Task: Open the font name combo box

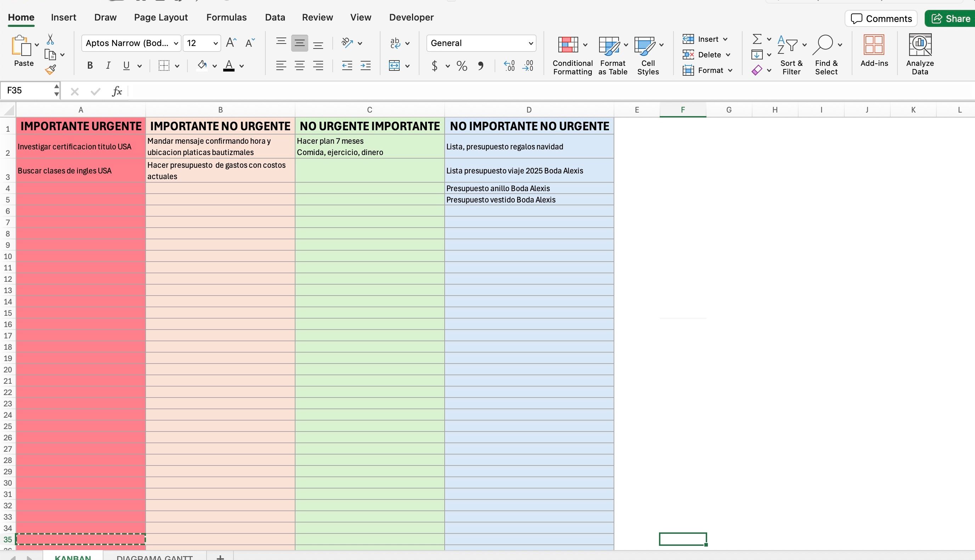Action: coord(131,43)
